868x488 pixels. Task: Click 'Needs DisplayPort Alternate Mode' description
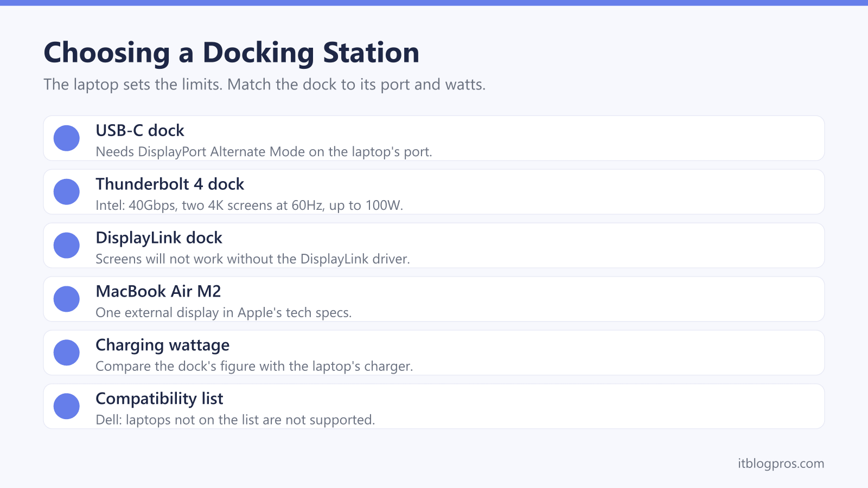click(264, 152)
